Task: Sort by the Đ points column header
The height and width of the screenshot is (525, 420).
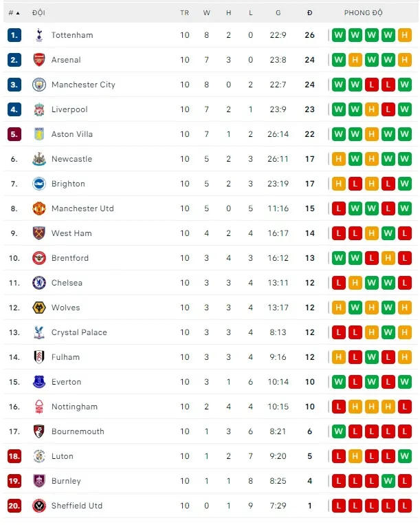Action: coord(309,13)
